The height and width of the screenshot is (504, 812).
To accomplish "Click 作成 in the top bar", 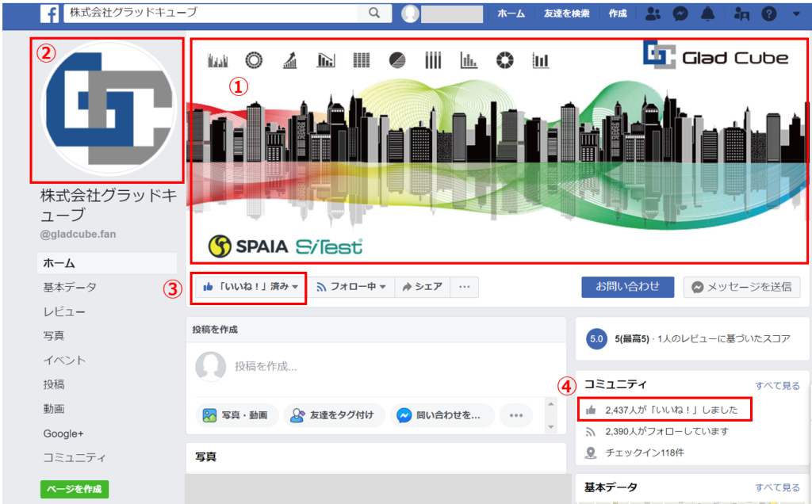I will tap(617, 14).
